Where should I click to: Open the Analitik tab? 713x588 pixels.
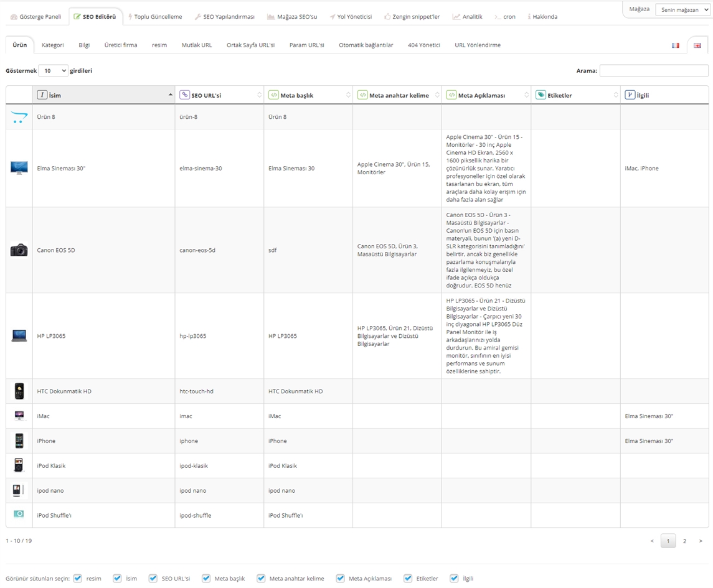(468, 17)
